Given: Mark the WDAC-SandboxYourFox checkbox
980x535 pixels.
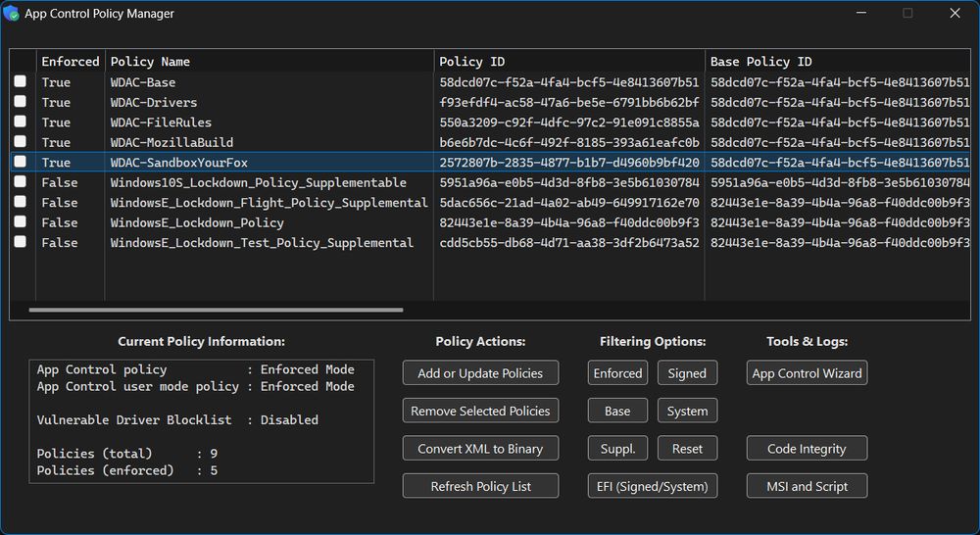Looking at the screenshot, I should [21, 162].
